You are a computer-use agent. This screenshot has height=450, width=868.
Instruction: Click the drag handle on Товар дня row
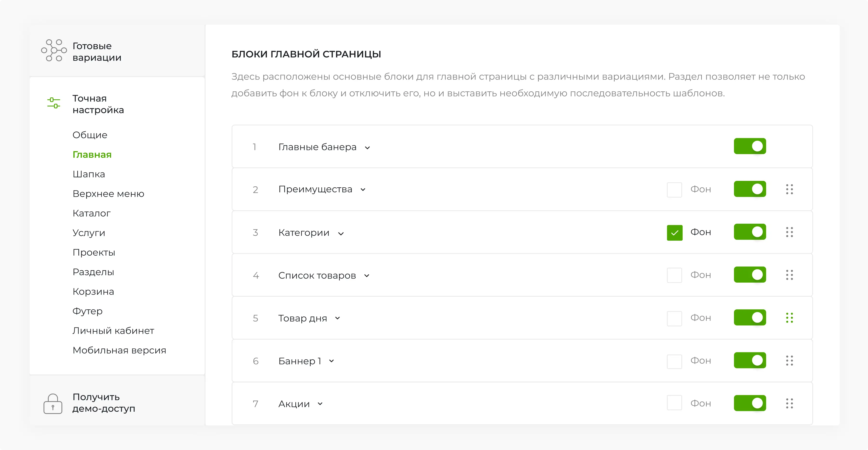(x=790, y=318)
